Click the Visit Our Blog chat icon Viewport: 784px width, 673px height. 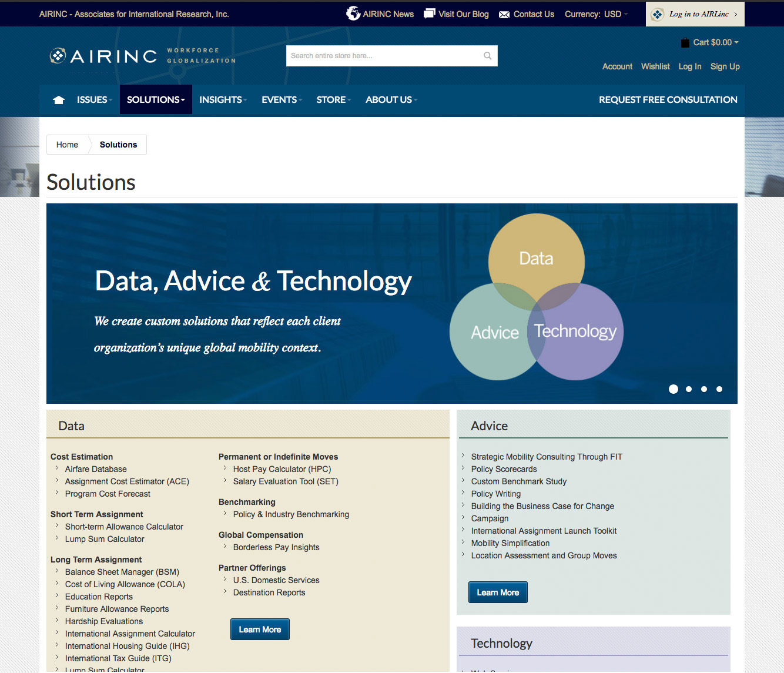point(430,14)
